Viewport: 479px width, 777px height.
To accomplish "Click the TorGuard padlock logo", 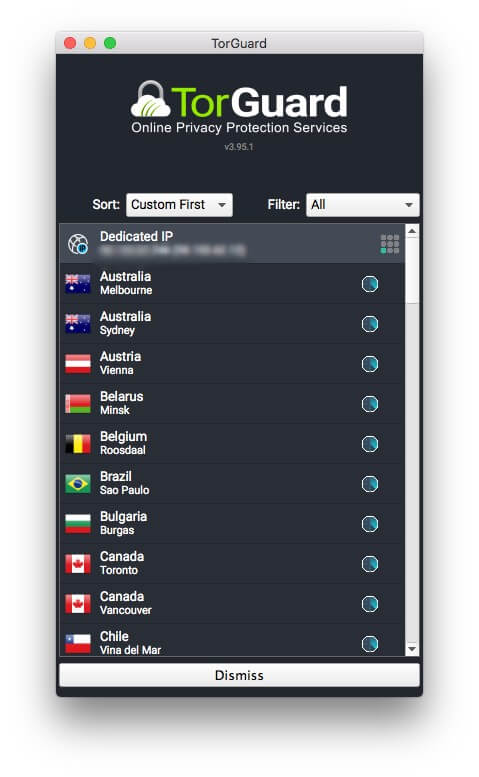I will click(x=151, y=100).
